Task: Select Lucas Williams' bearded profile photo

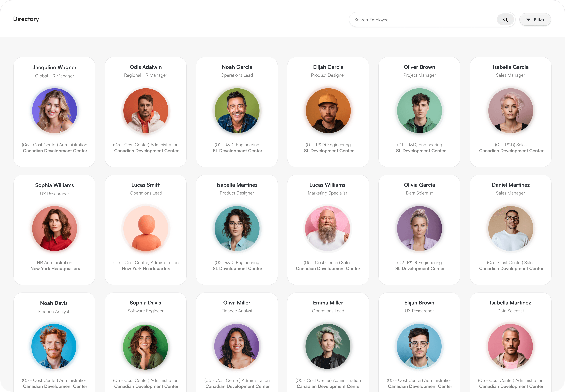Action: (x=328, y=228)
